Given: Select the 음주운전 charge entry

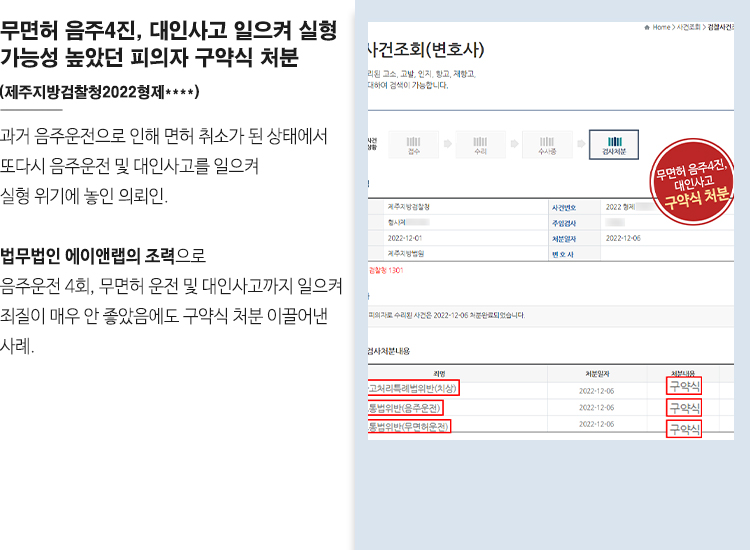Looking at the screenshot, I should tap(405, 407).
